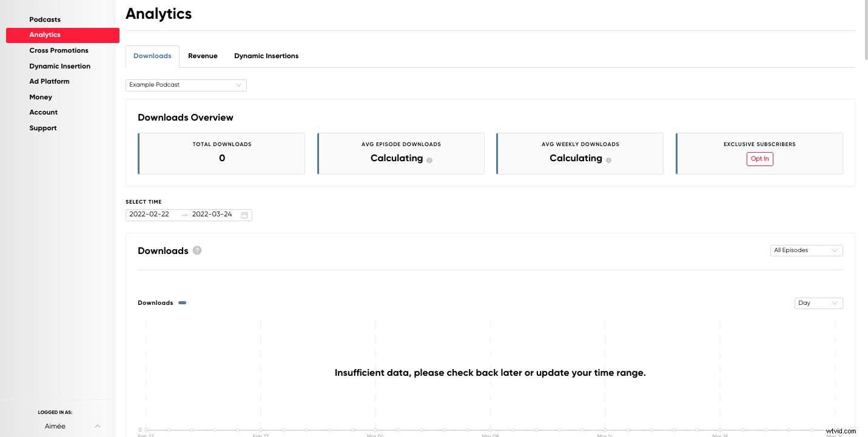Switch to the Downloads tab

[152, 56]
